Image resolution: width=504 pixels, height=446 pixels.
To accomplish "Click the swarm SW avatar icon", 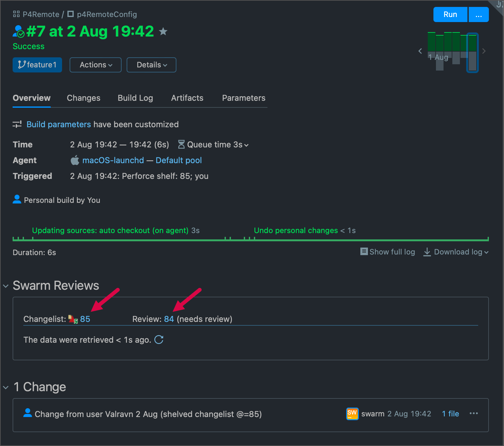I will coord(352,414).
